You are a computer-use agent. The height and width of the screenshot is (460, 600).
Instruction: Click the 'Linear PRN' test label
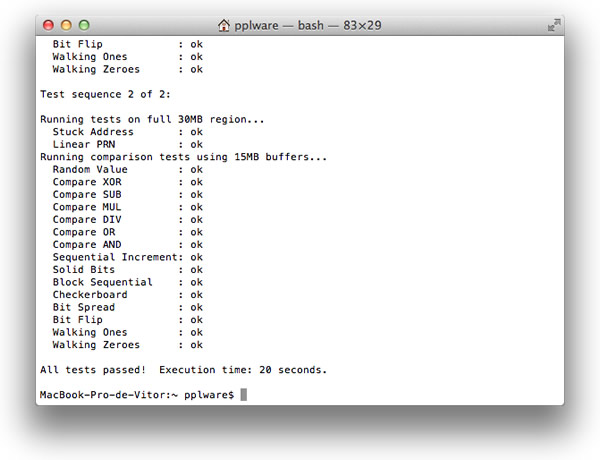(x=84, y=144)
